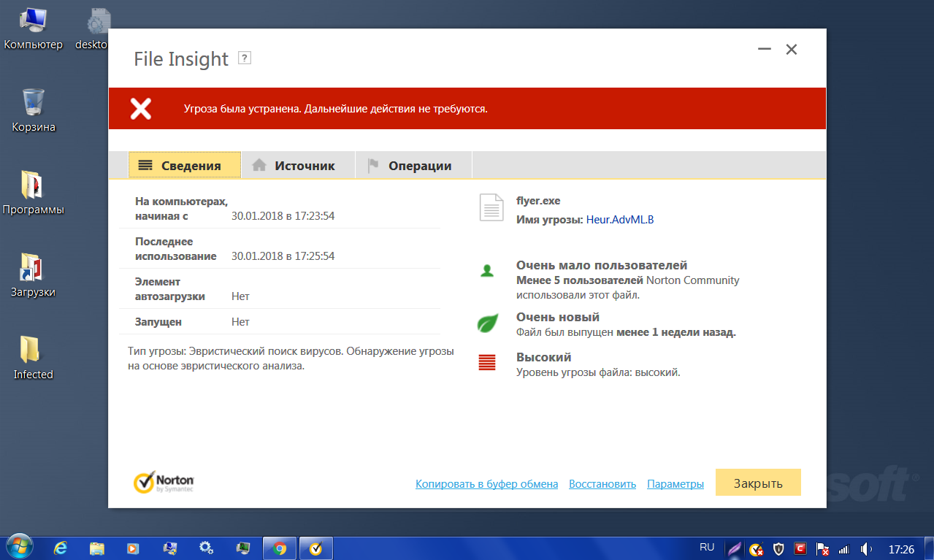This screenshot has height=560, width=934.
Task: Click the Высокий threat level heading
Action: (x=543, y=358)
